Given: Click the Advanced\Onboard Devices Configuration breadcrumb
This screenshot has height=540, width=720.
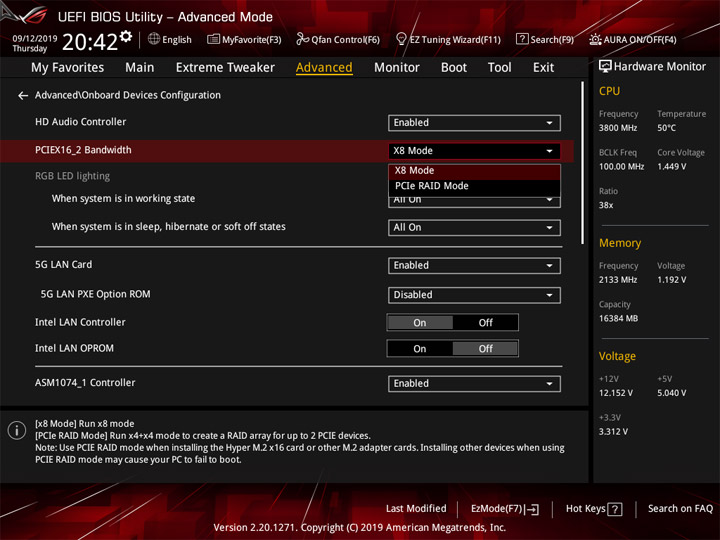Looking at the screenshot, I should point(128,95).
